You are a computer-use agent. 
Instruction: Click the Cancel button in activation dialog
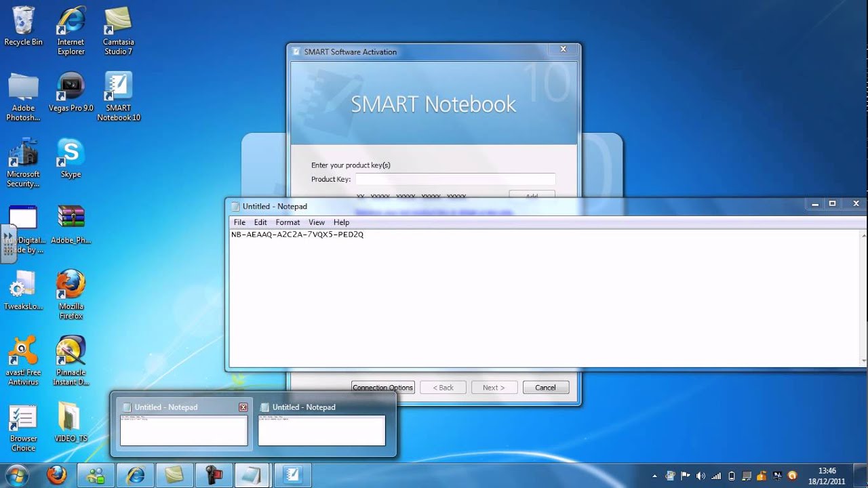click(545, 388)
